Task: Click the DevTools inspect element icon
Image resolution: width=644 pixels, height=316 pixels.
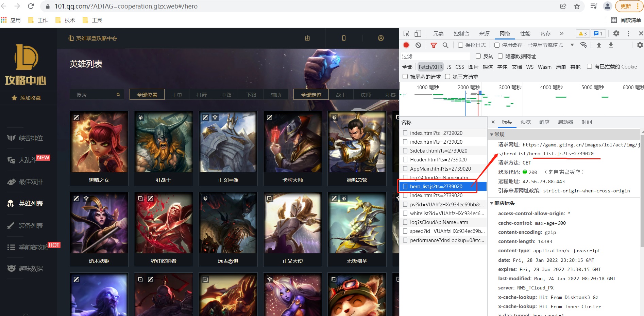Action: [x=406, y=33]
